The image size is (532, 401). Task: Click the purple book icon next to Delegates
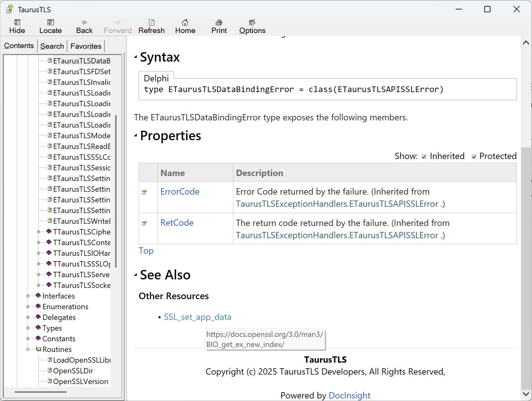coord(38,317)
